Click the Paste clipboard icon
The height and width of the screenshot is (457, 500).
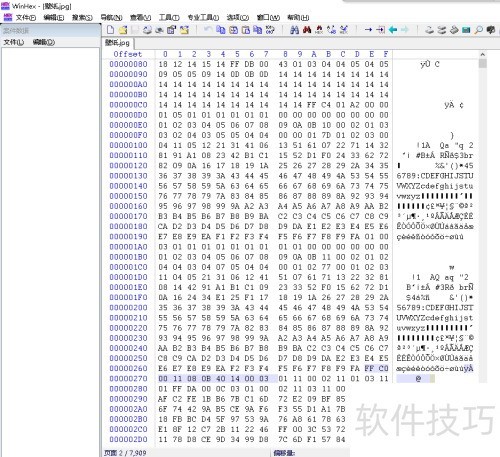coord(246,30)
